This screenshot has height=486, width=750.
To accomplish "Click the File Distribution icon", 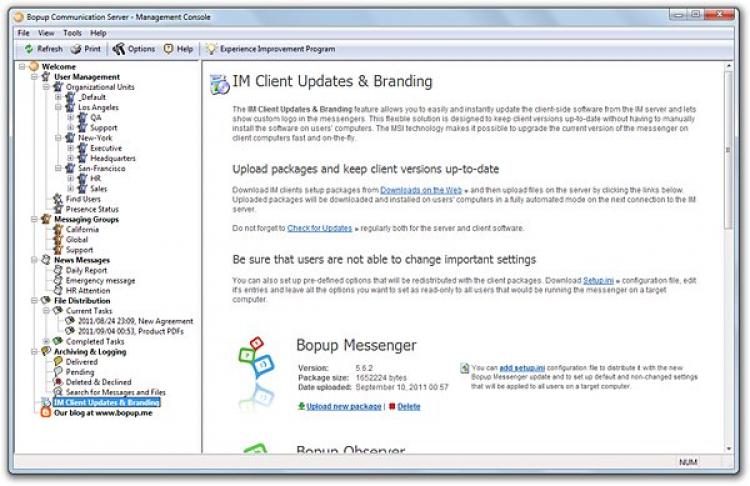I will 46,300.
